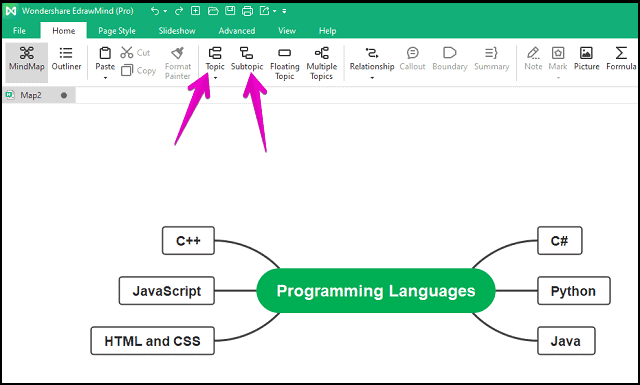This screenshot has height=385, width=640.
Task: Click the Boundary button
Action: coord(450,59)
